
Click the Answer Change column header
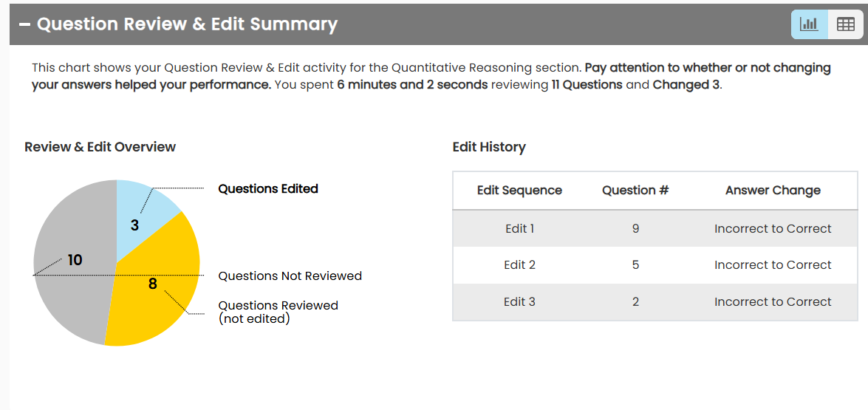pos(773,191)
